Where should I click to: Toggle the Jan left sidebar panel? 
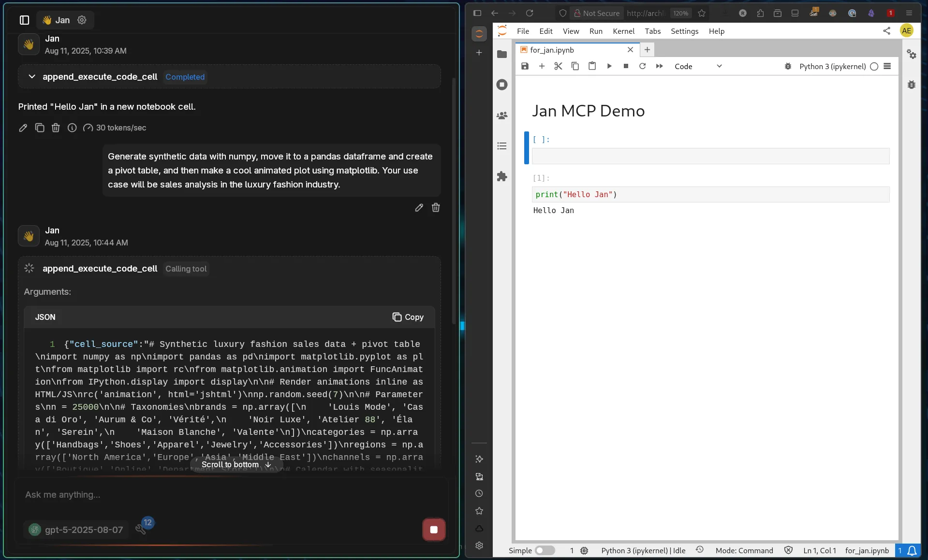24,20
